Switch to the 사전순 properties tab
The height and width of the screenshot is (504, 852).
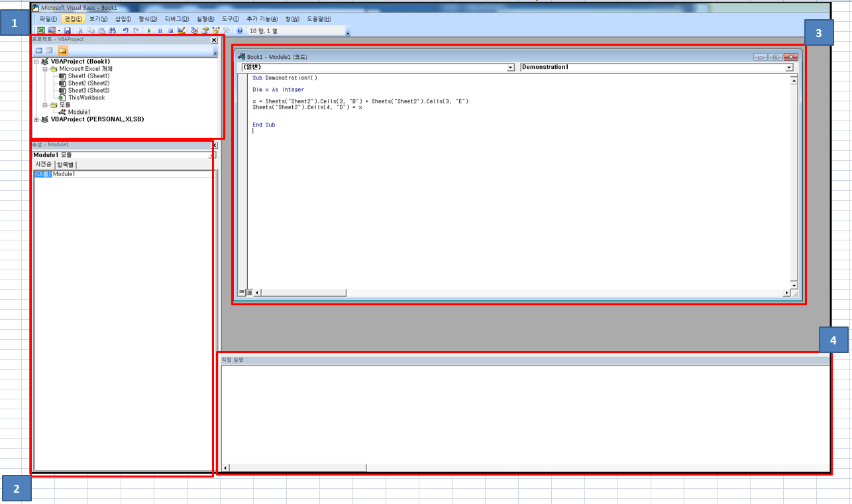click(44, 164)
